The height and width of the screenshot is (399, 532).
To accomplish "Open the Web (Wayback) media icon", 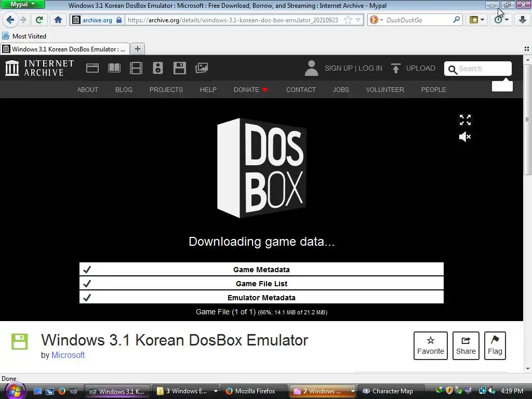I will tap(92, 68).
